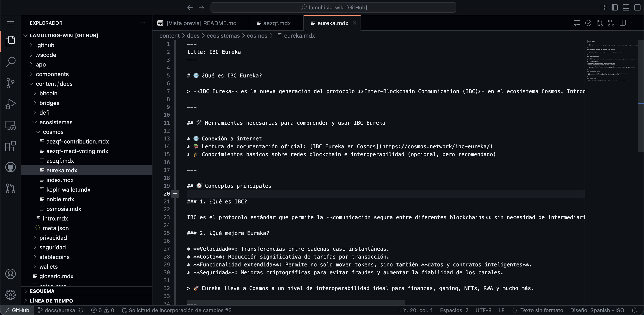Click the sync changes icon in status bar
The image size is (644, 315).
coord(81,310)
